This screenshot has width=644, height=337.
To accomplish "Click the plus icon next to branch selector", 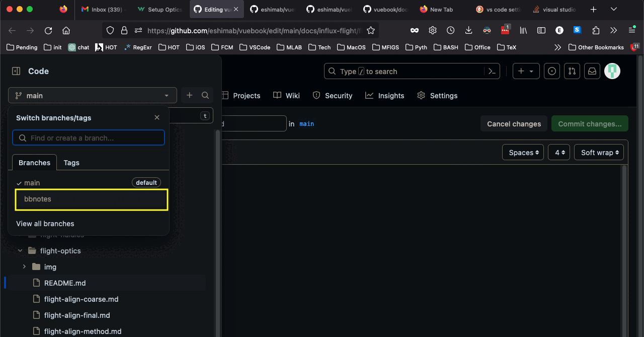I will click(189, 95).
